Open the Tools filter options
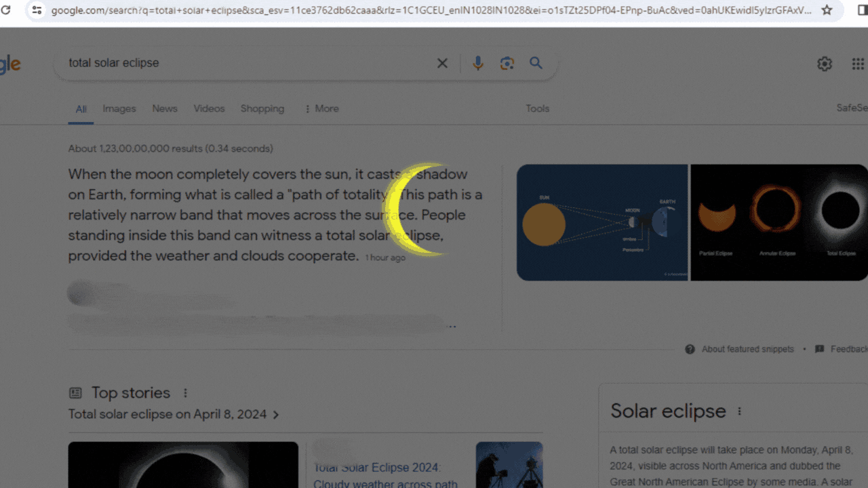Screen dimensions: 868x488 click(x=538, y=108)
